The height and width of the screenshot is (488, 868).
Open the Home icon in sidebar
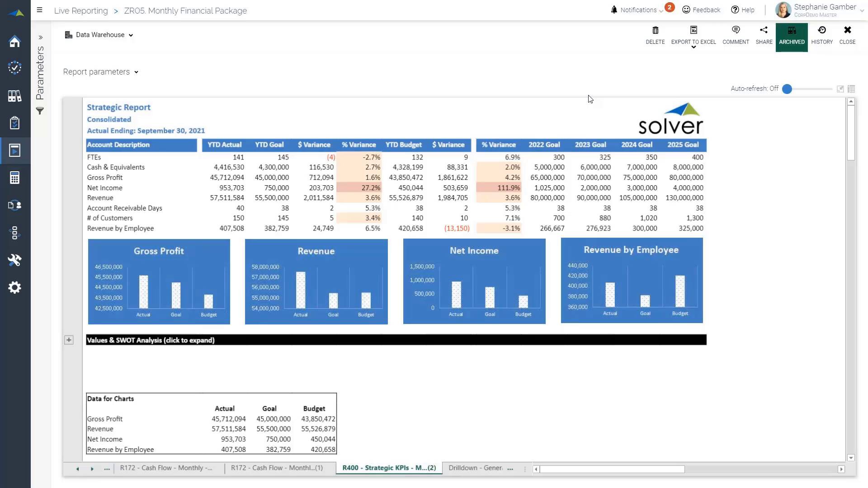point(15,42)
